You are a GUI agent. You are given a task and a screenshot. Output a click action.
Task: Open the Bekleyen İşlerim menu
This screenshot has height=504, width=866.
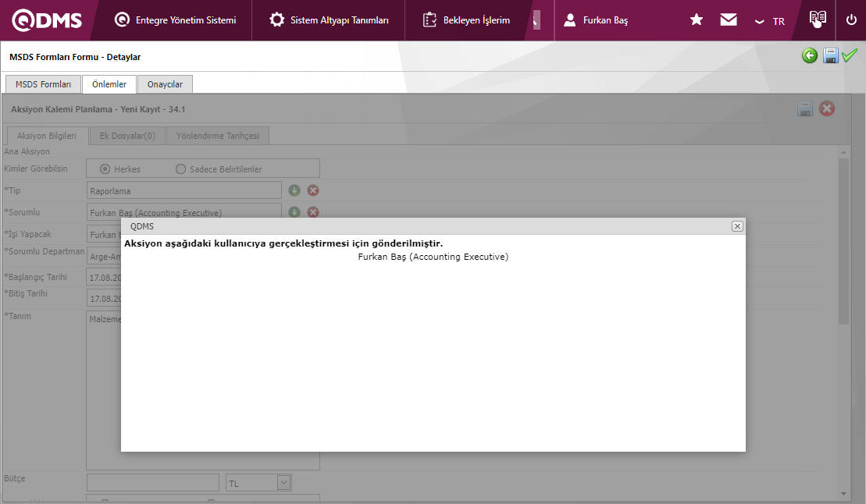467,20
